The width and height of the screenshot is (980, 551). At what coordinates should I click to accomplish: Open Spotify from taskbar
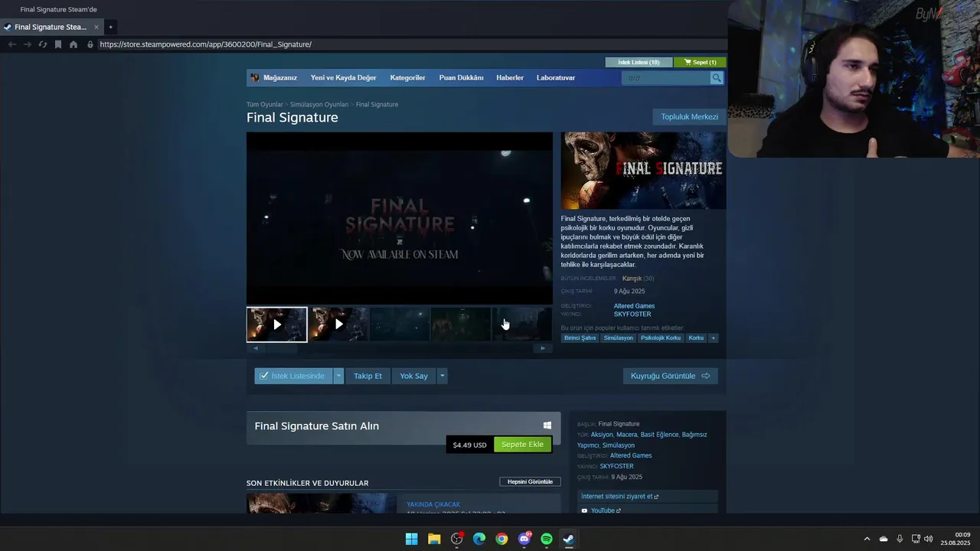coord(547,539)
